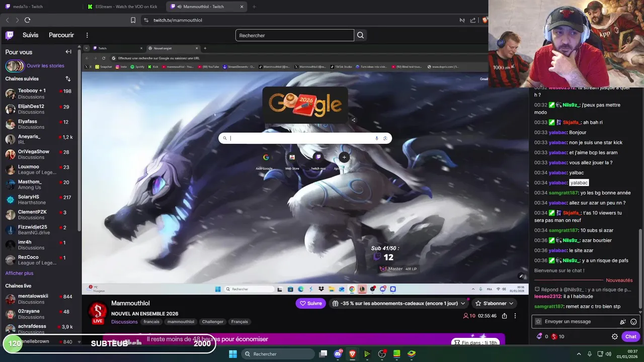Open the emote picker in chat
Image resolution: width=644 pixels, height=362 pixels.
[x=633, y=322]
